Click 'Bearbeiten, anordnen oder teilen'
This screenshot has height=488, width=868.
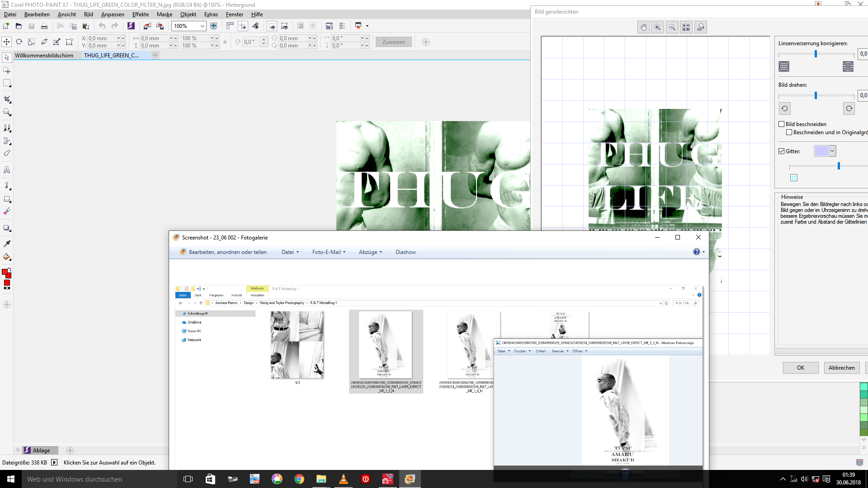point(223,252)
